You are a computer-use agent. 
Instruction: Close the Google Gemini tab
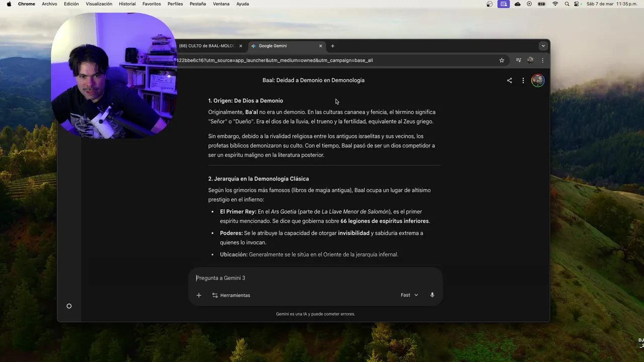click(x=320, y=46)
